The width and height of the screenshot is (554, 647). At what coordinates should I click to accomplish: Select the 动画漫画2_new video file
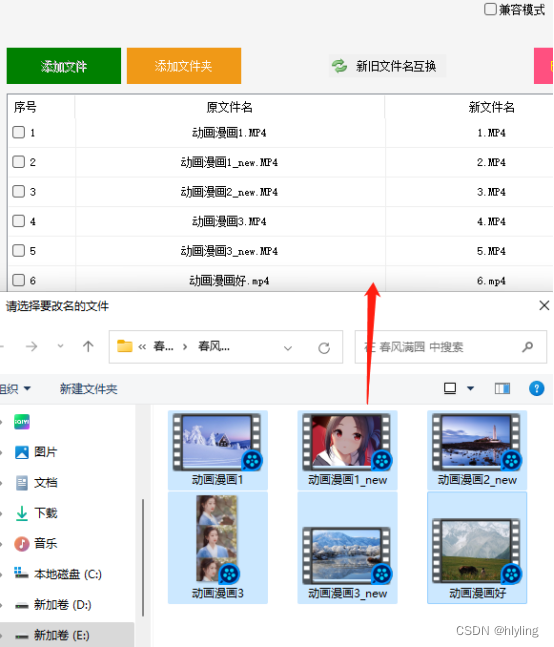tap(477, 449)
